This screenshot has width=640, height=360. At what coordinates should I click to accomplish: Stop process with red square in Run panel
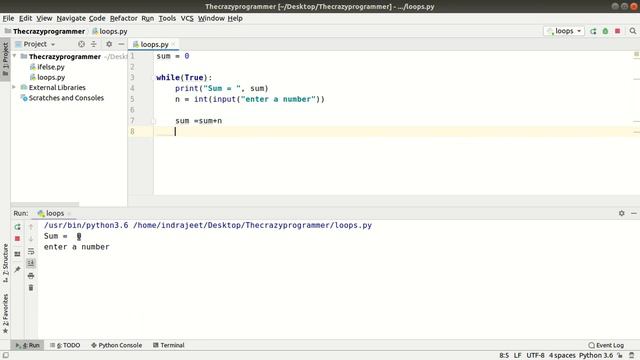(18, 238)
